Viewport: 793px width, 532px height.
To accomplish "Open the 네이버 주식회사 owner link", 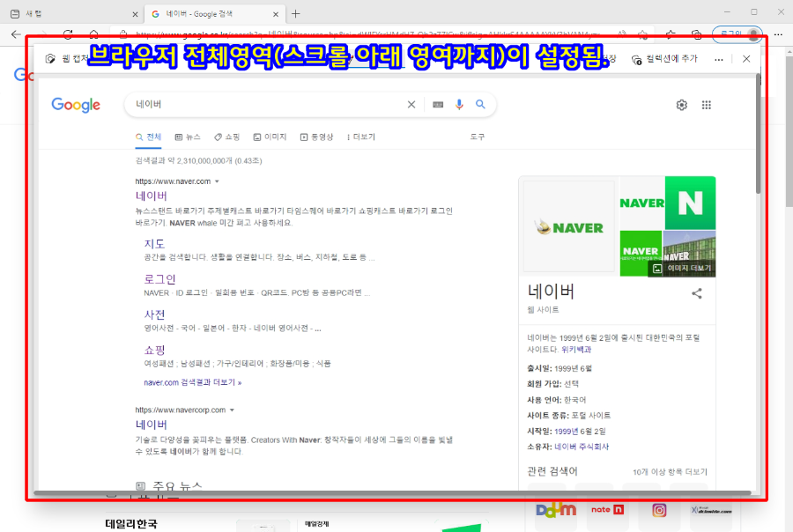I will click(582, 447).
